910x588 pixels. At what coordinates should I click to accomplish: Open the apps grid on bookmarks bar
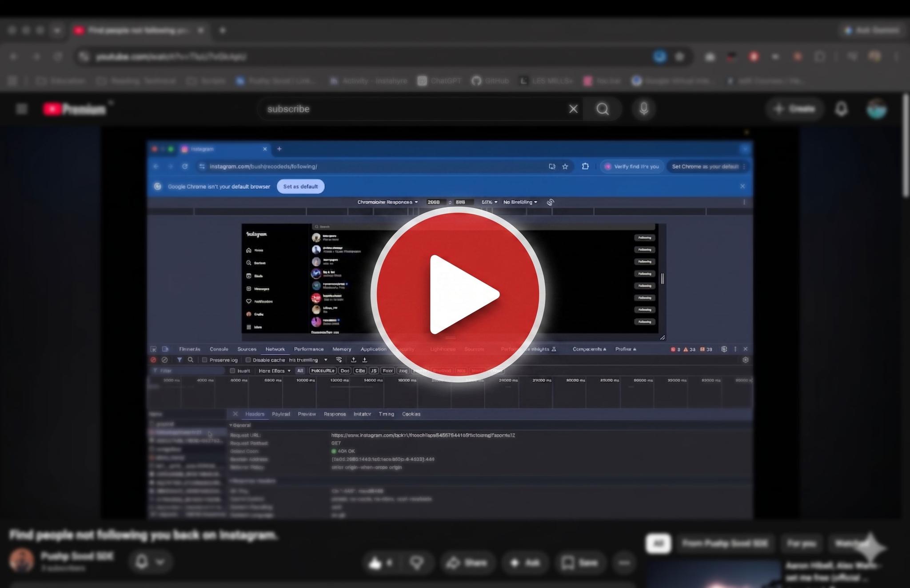tap(12, 81)
